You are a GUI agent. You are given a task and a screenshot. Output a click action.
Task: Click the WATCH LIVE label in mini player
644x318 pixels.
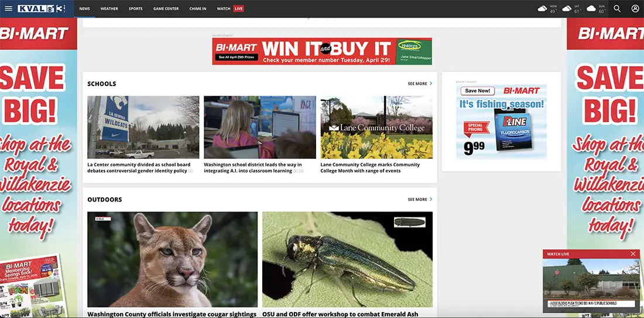coord(558,254)
